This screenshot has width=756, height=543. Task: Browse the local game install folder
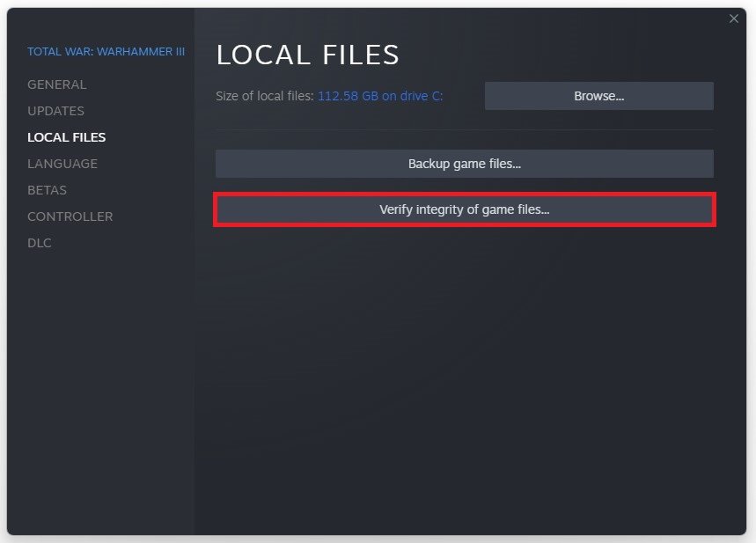(x=598, y=96)
